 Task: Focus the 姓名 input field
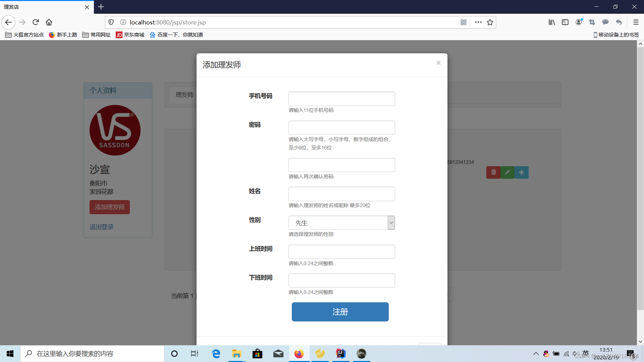click(x=341, y=194)
